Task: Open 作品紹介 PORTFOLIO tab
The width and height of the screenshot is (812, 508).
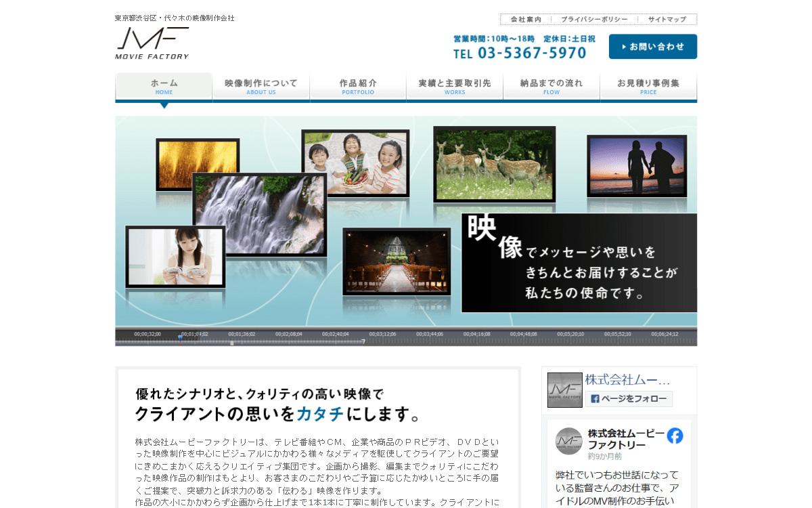Action: tap(358, 87)
